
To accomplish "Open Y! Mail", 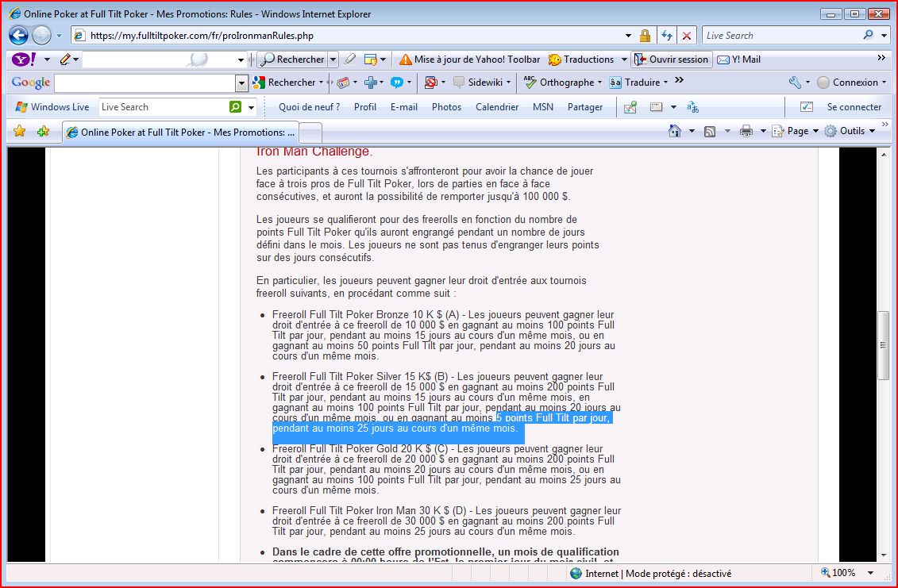I will coord(738,60).
